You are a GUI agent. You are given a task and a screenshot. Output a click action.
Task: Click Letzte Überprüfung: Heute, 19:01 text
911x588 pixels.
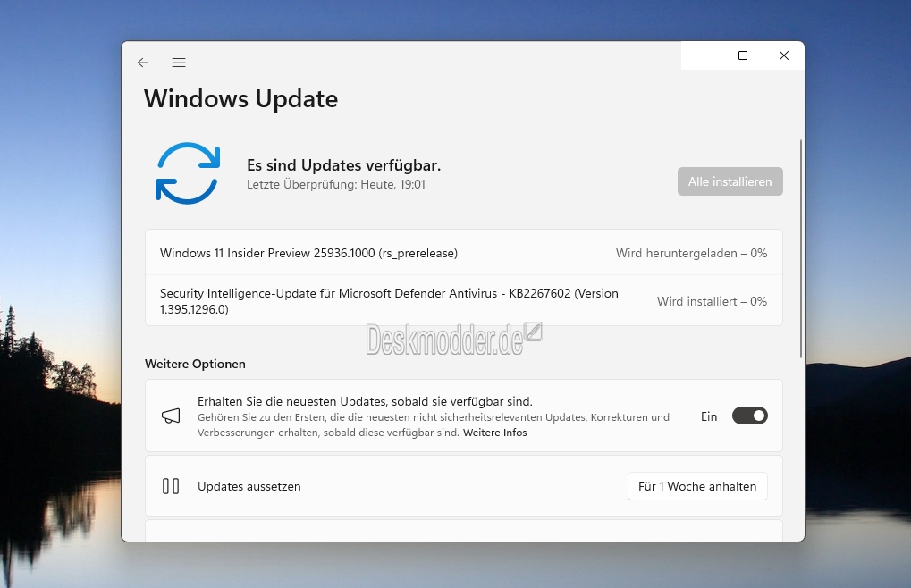[x=336, y=185]
